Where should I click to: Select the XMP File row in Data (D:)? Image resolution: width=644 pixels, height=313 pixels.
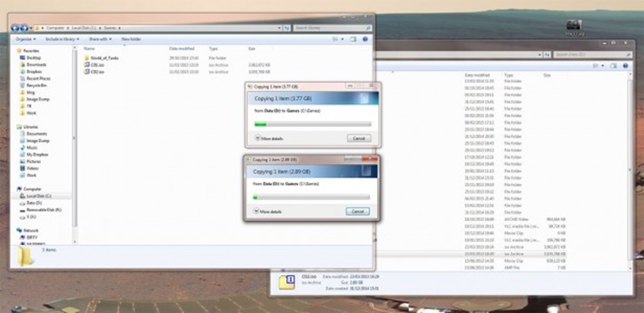coord(472,267)
